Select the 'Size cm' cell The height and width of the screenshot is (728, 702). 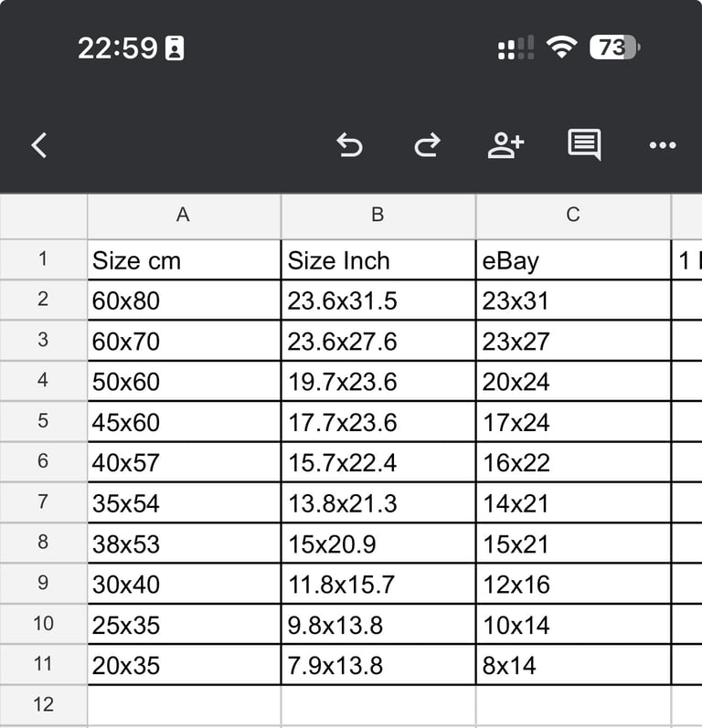[184, 260]
